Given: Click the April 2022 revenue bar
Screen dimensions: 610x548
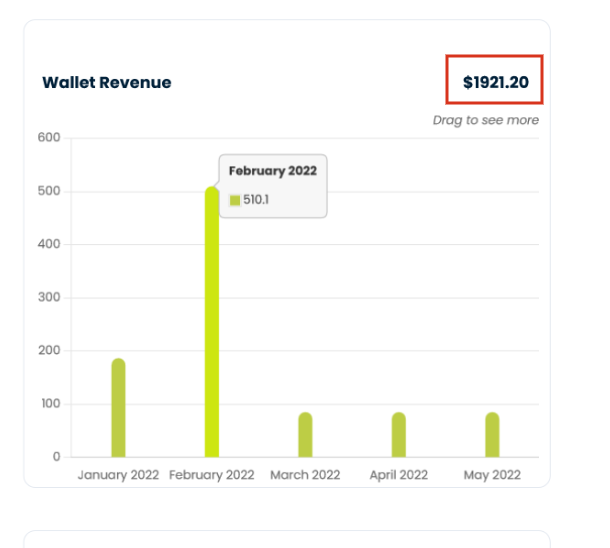Looking at the screenshot, I should coord(399,435).
